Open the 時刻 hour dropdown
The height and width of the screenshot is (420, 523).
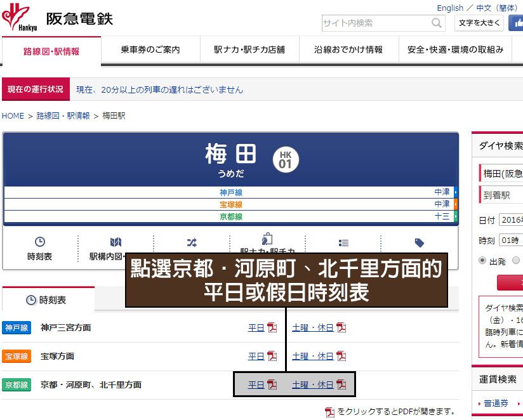[x=511, y=240]
